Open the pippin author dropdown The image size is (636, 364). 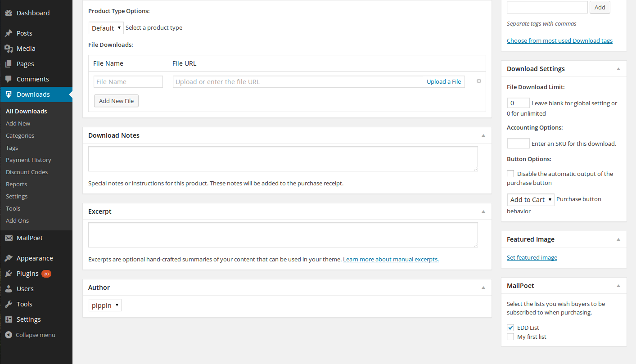coord(105,306)
